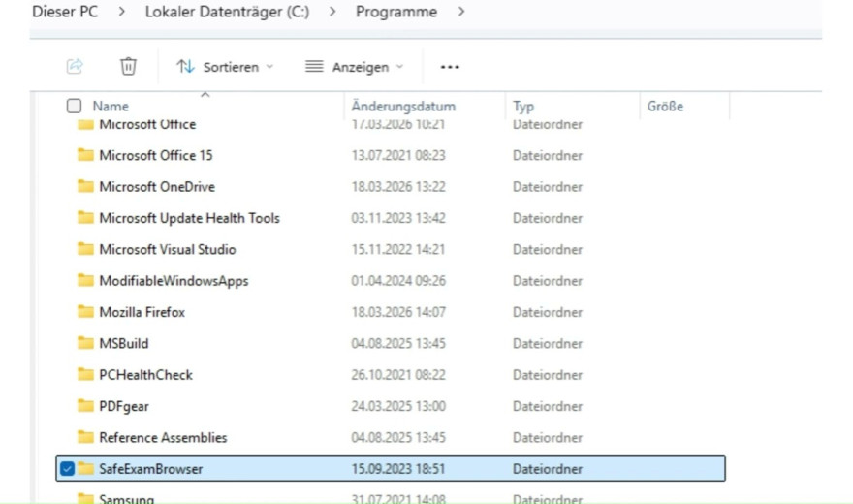853x504 pixels.
Task: Click the MSBuild folder icon
Action: [85, 343]
